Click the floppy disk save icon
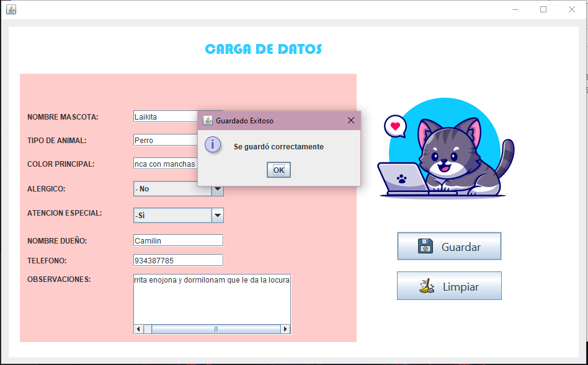The image size is (588, 365). tap(425, 247)
